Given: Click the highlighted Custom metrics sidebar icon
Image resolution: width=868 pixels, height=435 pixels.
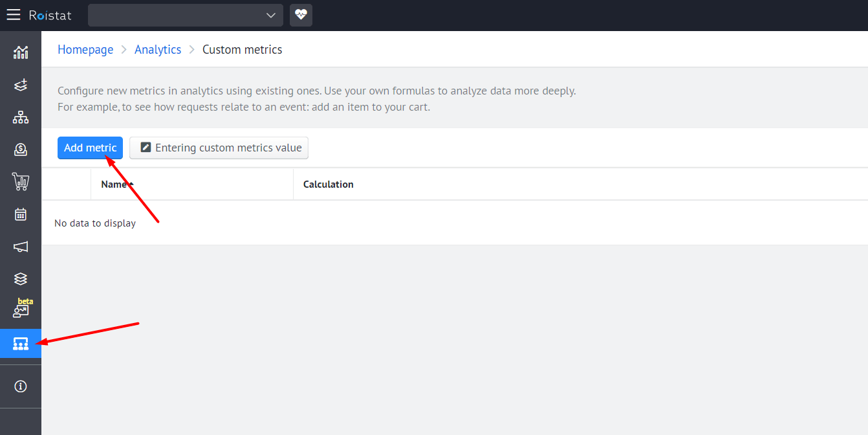Looking at the screenshot, I should [x=21, y=344].
